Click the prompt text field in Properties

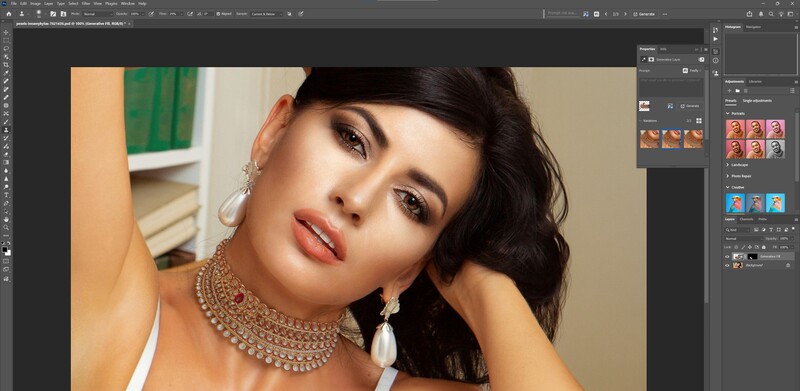click(x=671, y=86)
